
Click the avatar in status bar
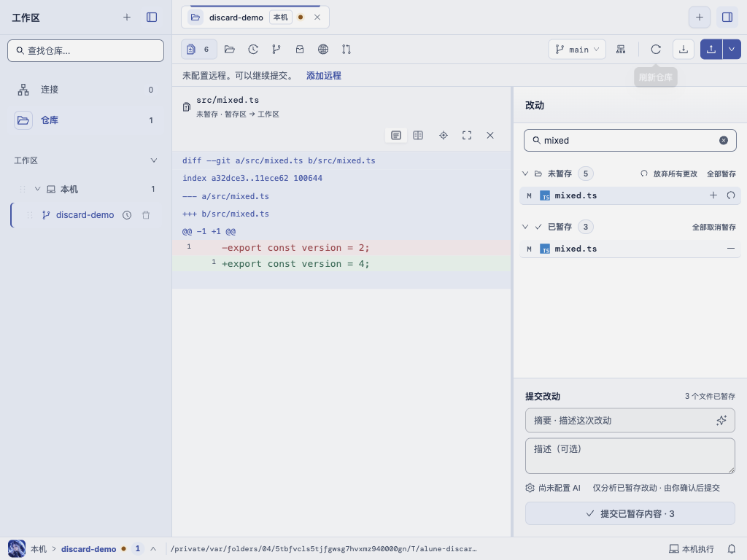[17, 548]
